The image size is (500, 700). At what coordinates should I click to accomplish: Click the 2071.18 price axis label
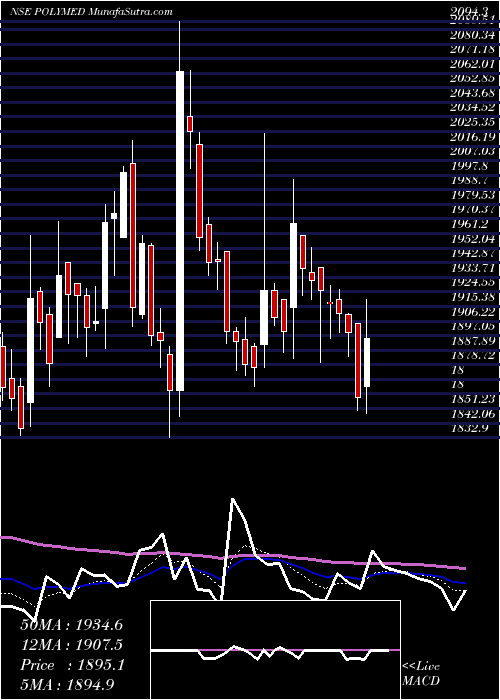(471, 50)
